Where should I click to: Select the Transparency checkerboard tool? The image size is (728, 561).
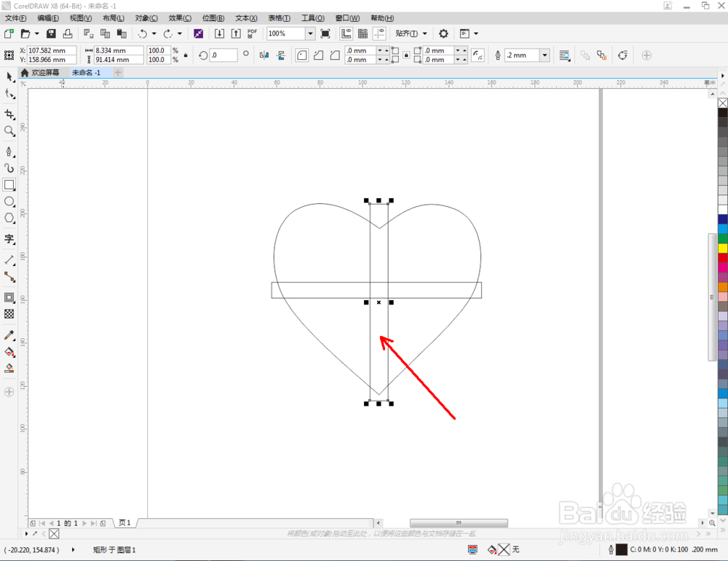tap(9, 314)
